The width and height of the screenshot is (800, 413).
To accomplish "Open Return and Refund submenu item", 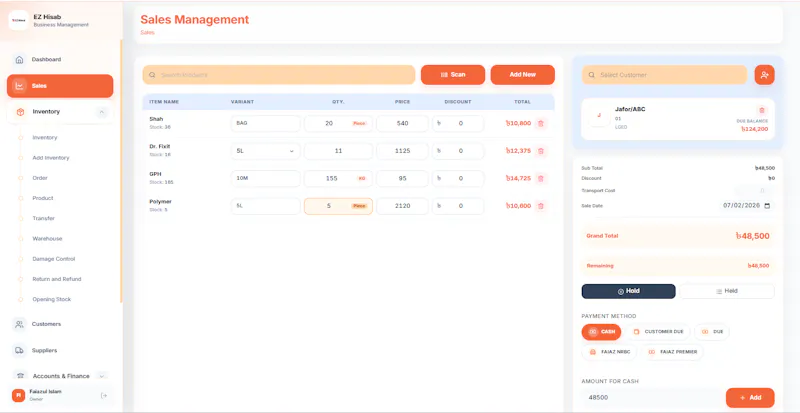I will (57, 279).
